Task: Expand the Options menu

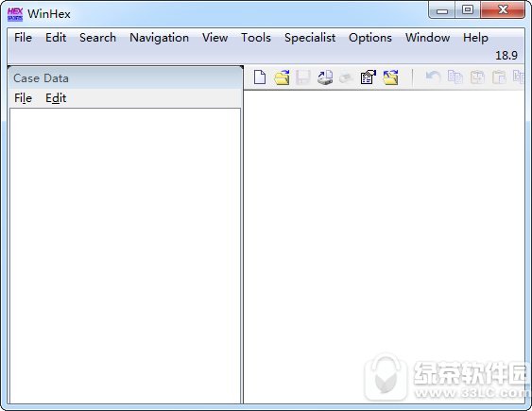Action: 370,38
